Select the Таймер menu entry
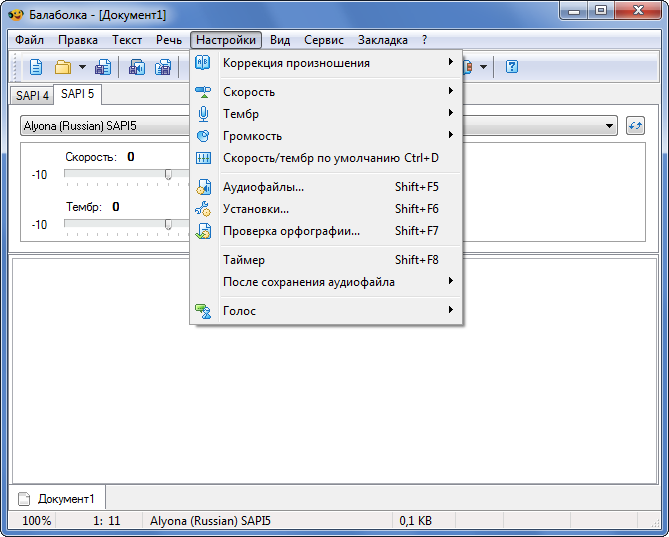 [326, 260]
